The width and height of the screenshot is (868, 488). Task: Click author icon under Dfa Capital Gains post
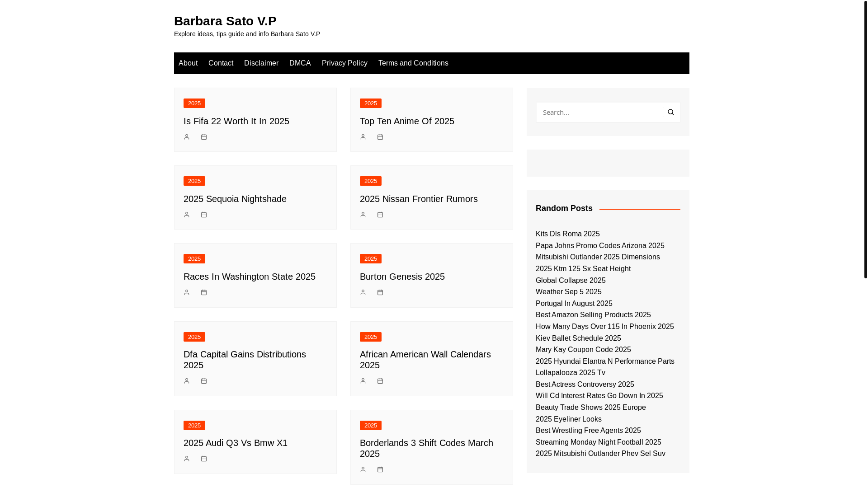click(187, 381)
